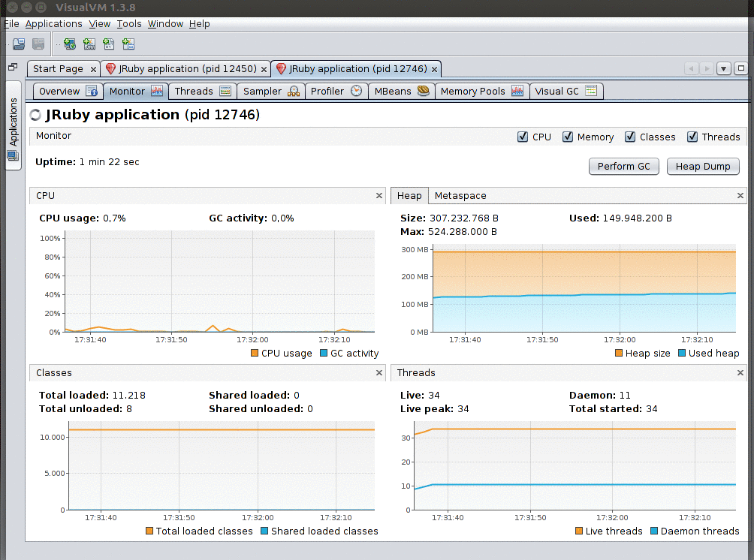Click the Add JMX Connection toolbar icon
754x560 pixels.
click(x=89, y=44)
